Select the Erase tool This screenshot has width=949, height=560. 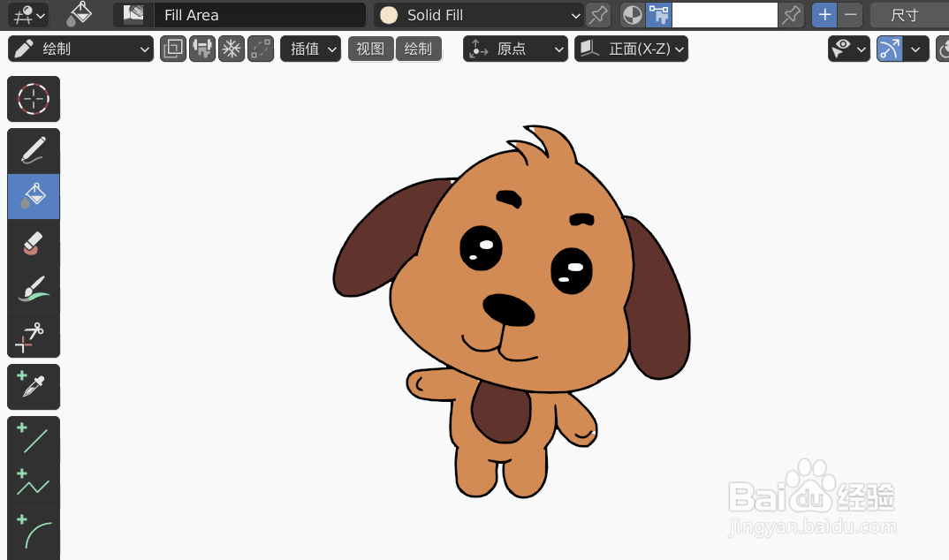click(34, 242)
